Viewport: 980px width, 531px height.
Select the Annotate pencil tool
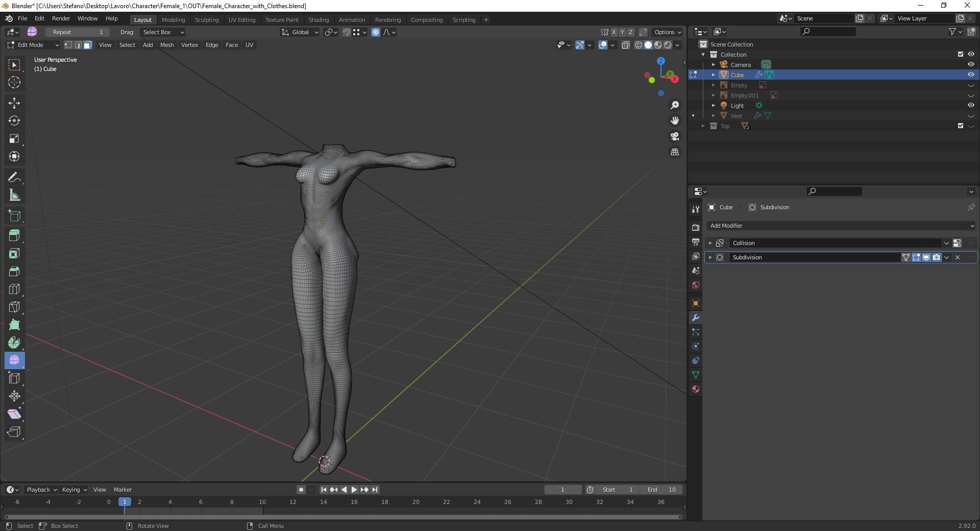coord(14,177)
